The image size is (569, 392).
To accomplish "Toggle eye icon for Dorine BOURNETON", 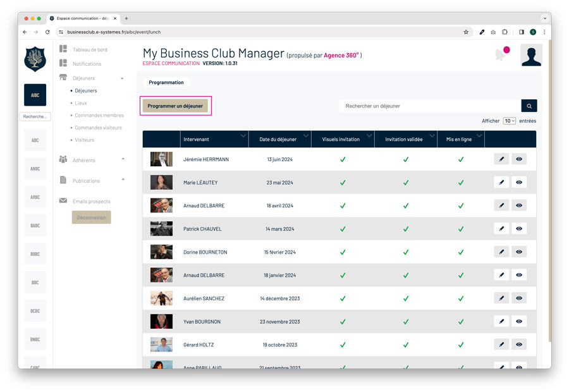I will pos(519,252).
